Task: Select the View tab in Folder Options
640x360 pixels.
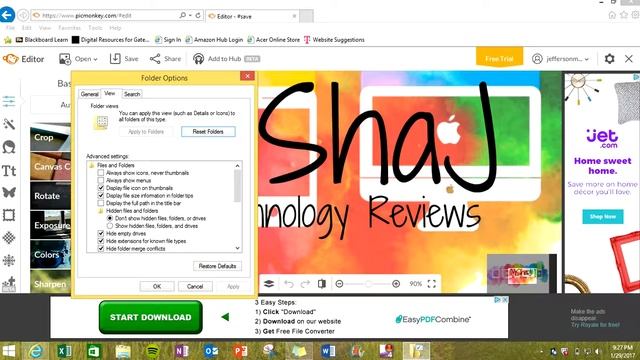Action: pos(109,93)
